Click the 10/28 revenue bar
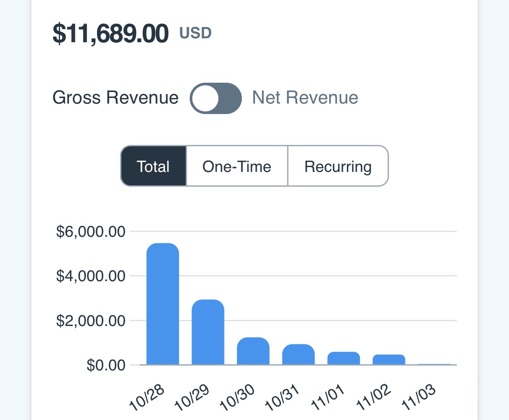Image resolution: width=509 pixels, height=420 pixels. click(163, 304)
